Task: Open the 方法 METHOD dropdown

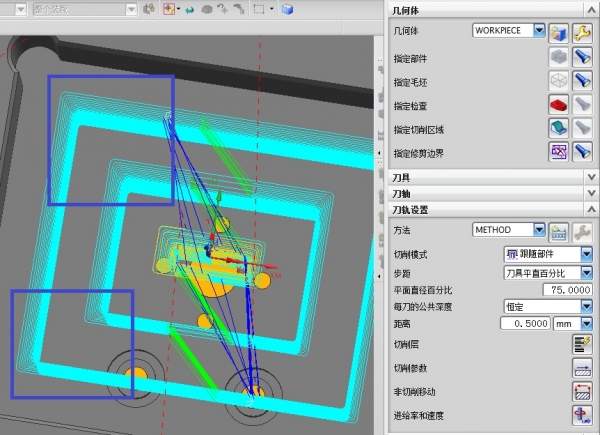Action: 539,230
